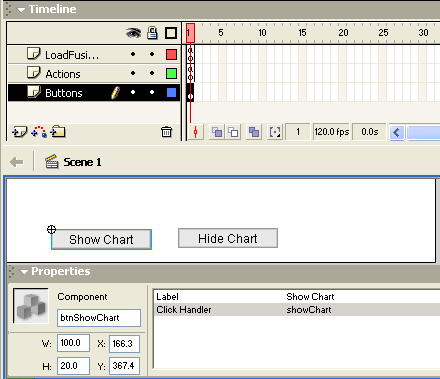Click the current frame number 1 box
The image size is (440, 379).
pyautogui.click(x=298, y=132)
